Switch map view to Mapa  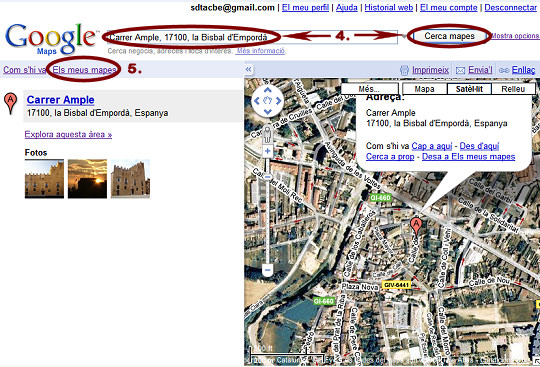(424, 89)
